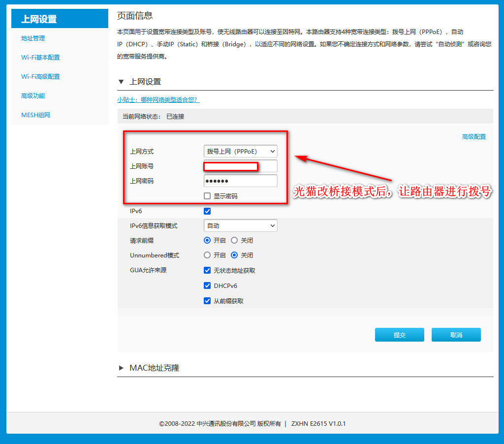This screenshot has width=504, height=444.
Task: Open the 上网方式 dropdown
Action: point(240,152)
